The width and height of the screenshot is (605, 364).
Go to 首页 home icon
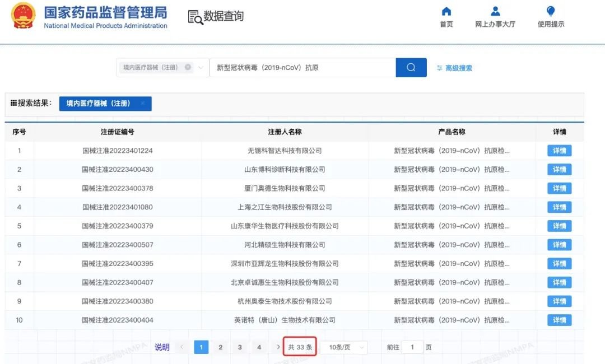[x=446, y=11]
